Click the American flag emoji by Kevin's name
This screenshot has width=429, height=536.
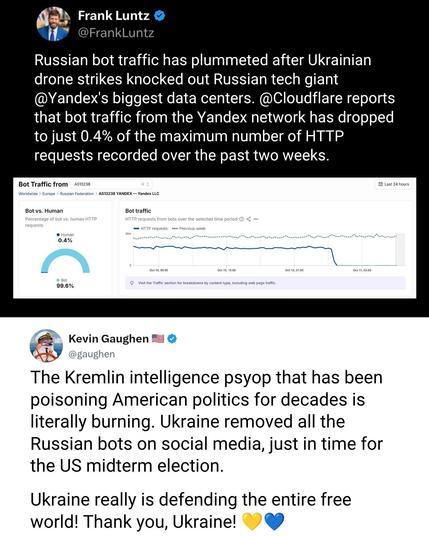point(158,339)
